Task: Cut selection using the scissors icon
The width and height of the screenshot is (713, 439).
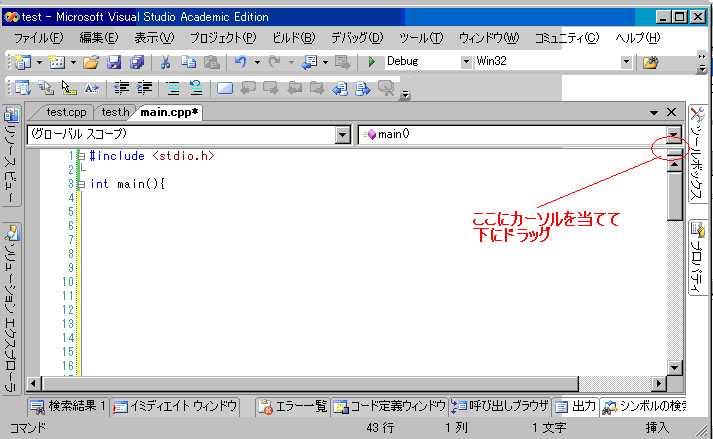Action: [x=165, y=62]
